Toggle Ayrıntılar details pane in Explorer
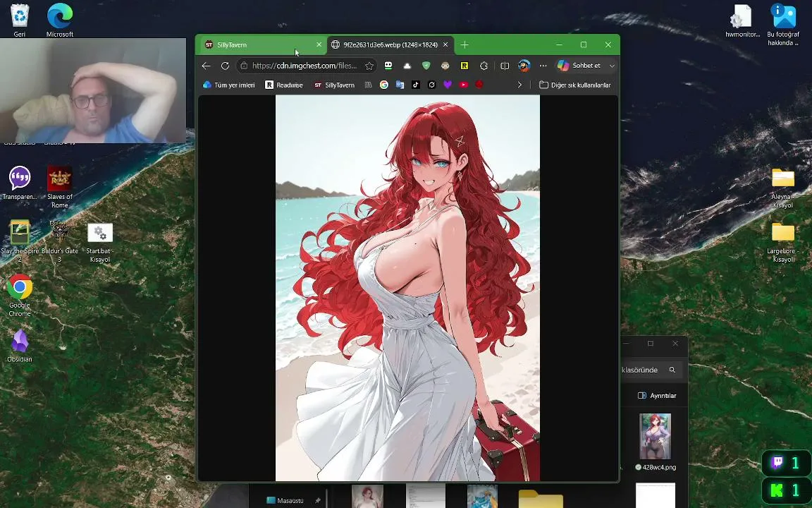 (x=657, y=396)
